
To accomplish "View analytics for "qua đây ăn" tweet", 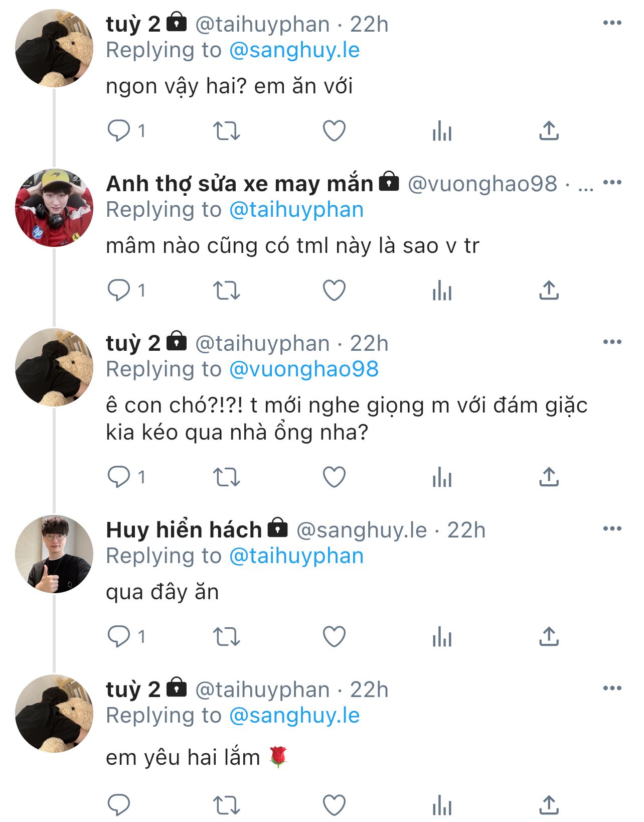I will 442,637.
